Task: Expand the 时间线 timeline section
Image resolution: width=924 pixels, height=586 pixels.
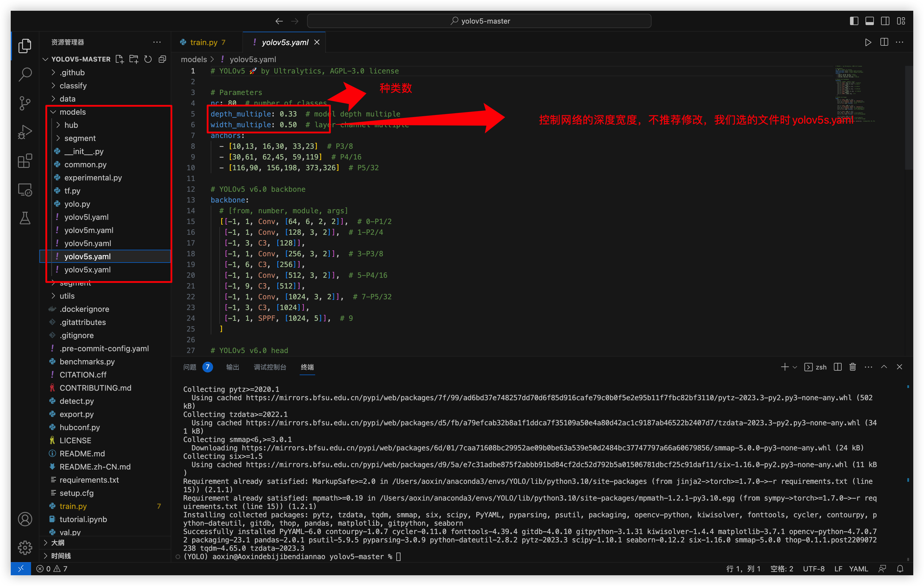Action: (105, 556)
